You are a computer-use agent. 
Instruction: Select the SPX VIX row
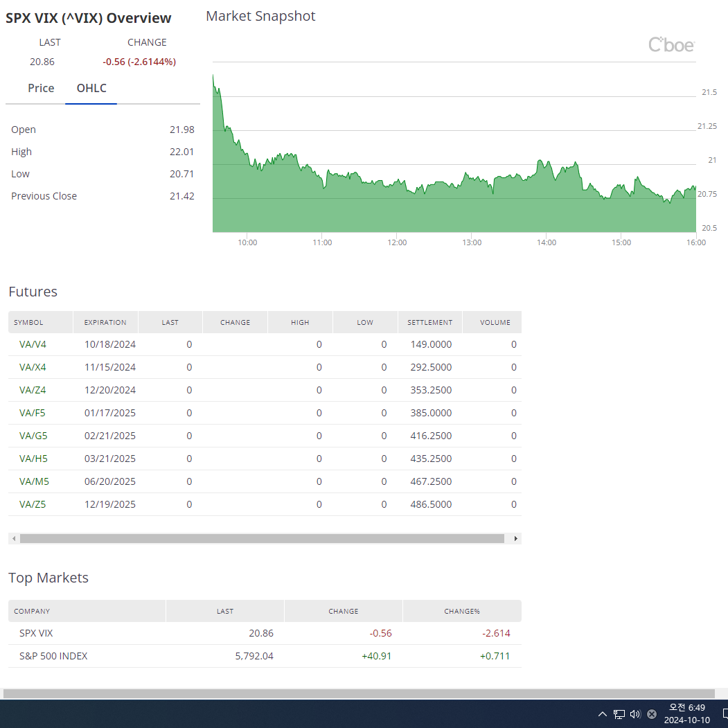click(265, 633)
